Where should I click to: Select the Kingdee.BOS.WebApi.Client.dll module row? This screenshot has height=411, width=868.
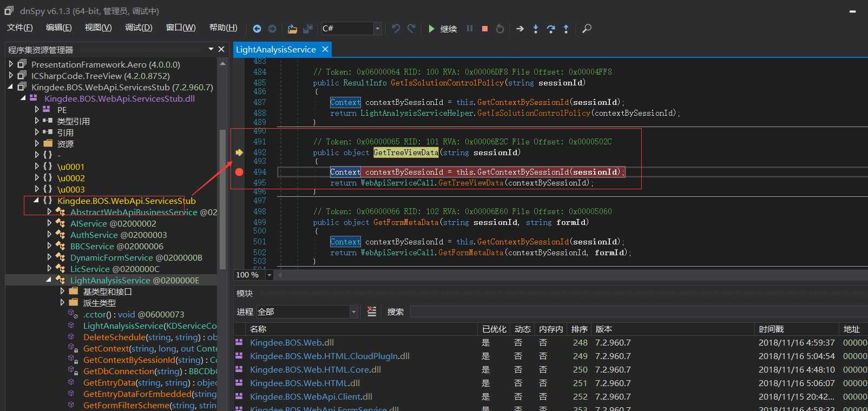(551, 396)
